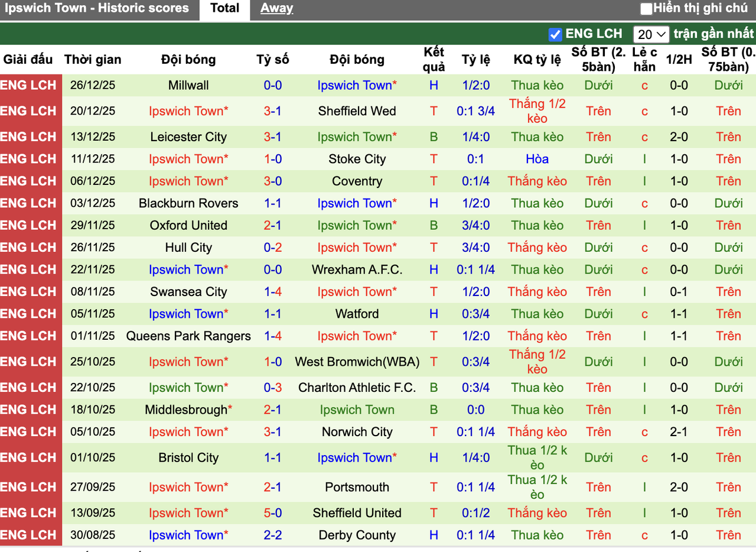
Task: Click the 0:0 odds on Middlesbrough row
Action: (476, 410)
